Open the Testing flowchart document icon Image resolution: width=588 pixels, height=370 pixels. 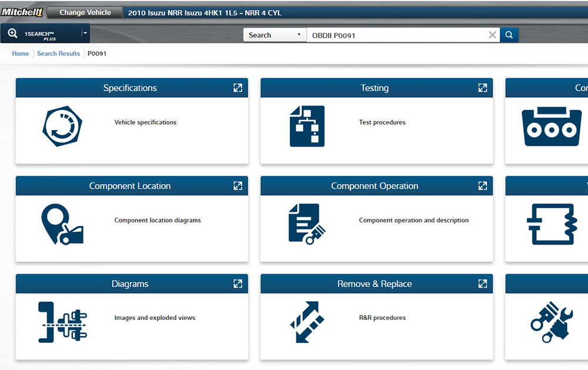307,126
